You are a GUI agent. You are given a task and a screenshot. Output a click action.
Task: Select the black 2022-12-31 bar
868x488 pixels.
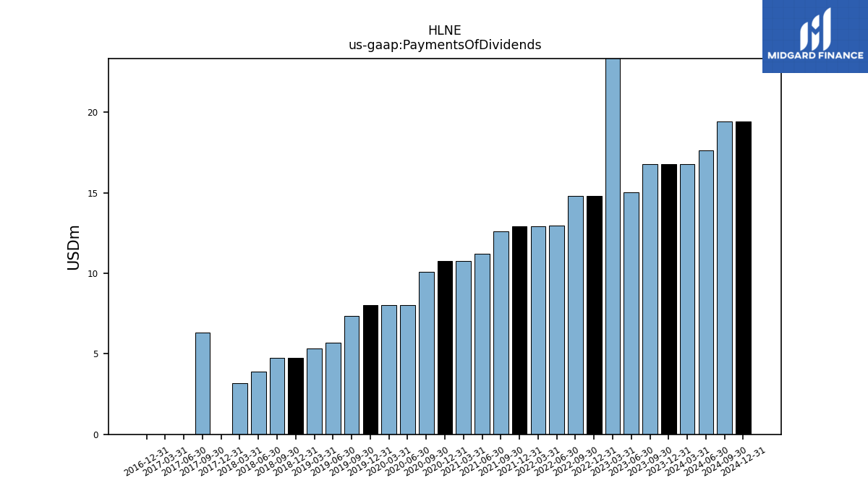click(594, 315)
